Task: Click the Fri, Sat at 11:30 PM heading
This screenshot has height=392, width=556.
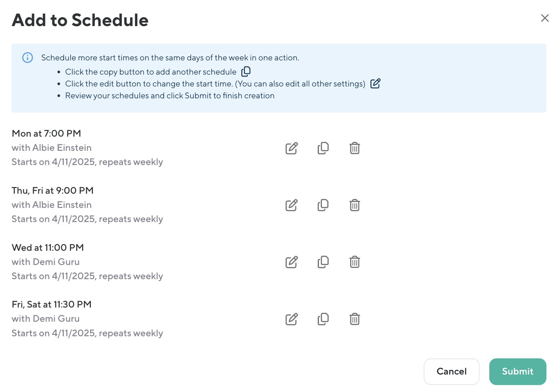Action: tap(52, 304)
